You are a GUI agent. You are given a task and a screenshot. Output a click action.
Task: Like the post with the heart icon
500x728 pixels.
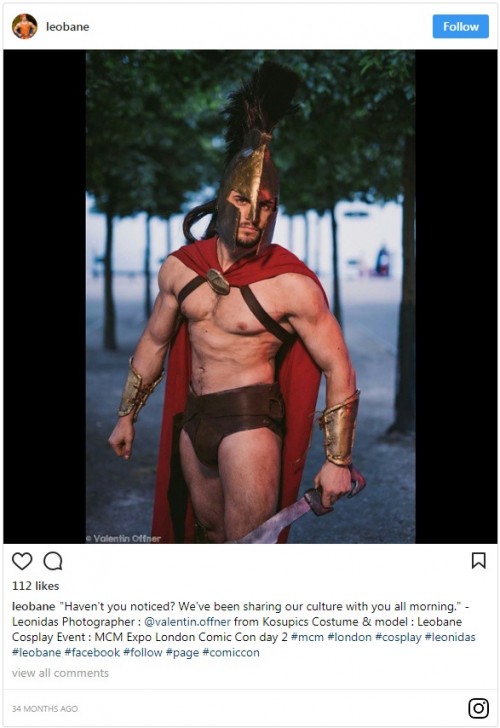click(22, 561)
